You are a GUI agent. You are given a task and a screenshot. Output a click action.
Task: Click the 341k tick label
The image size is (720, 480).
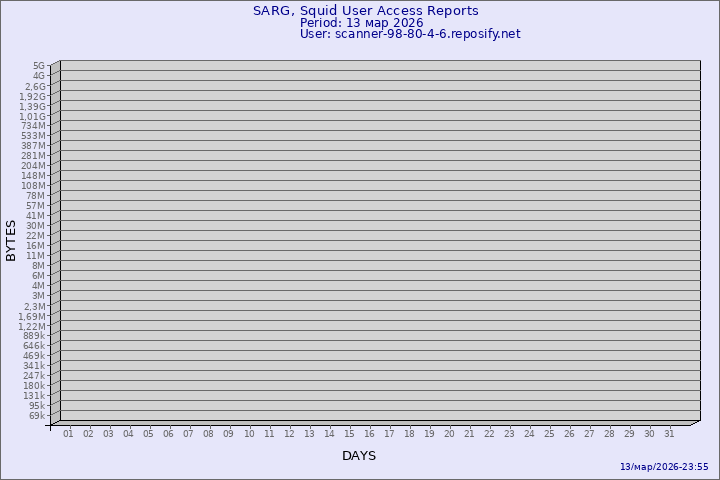click(34, 366)
